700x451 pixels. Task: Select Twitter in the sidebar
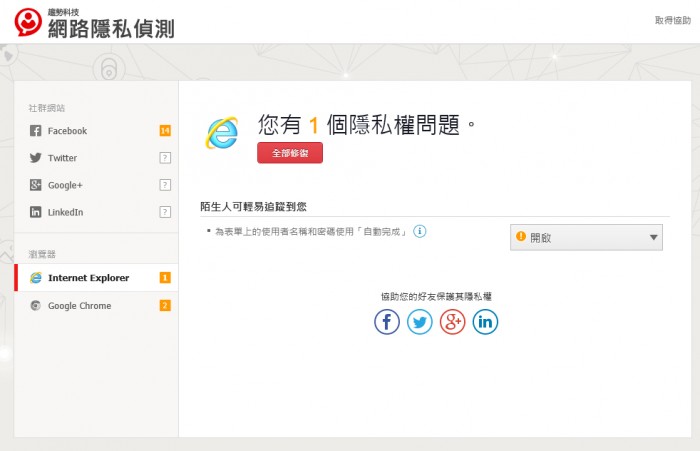(x=62, y=158)
